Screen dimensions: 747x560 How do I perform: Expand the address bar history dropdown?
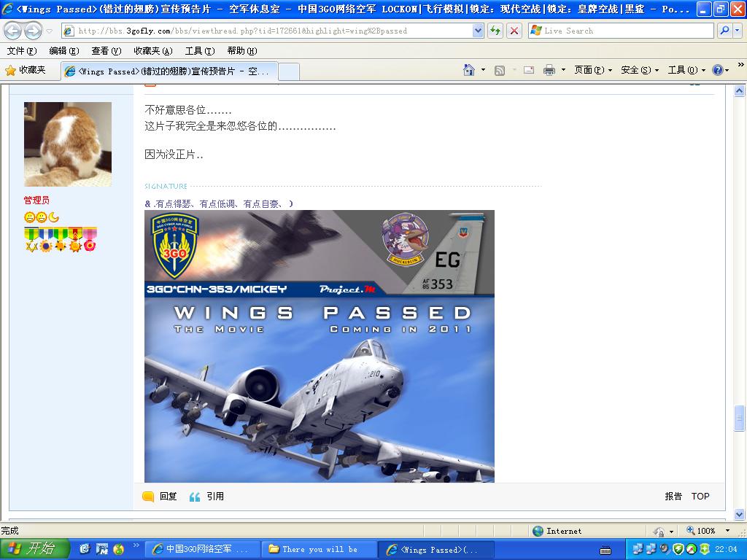click(x=479, y=31)
